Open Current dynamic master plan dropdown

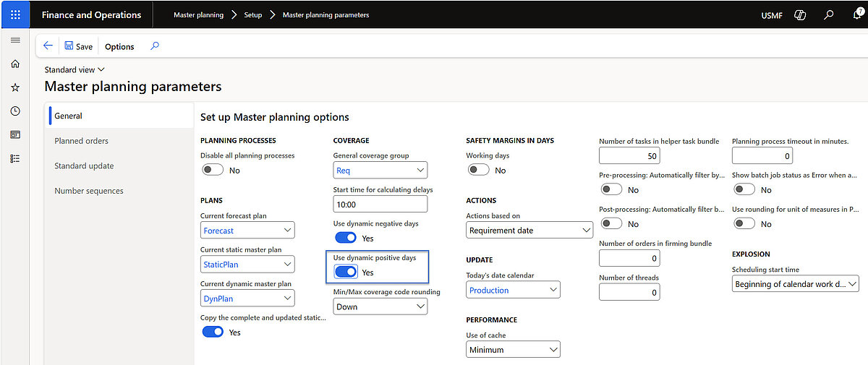pos(287,299)
